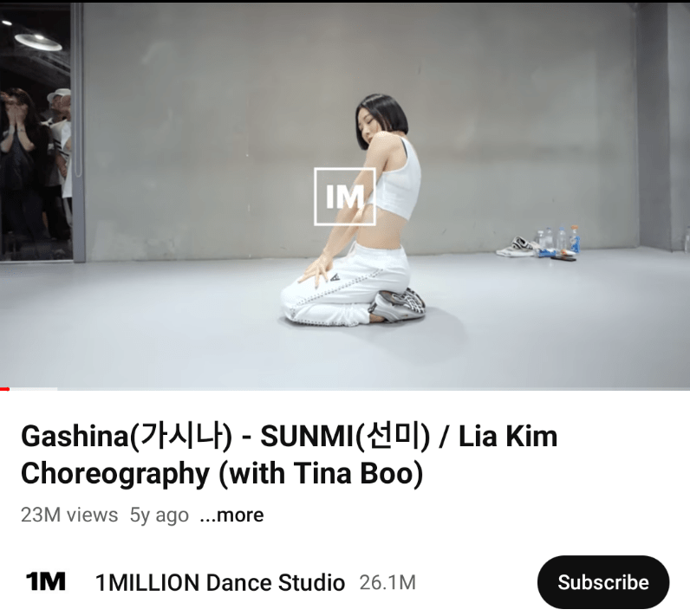Click the ceiling lamp in video corner

(x=38, y=41)
